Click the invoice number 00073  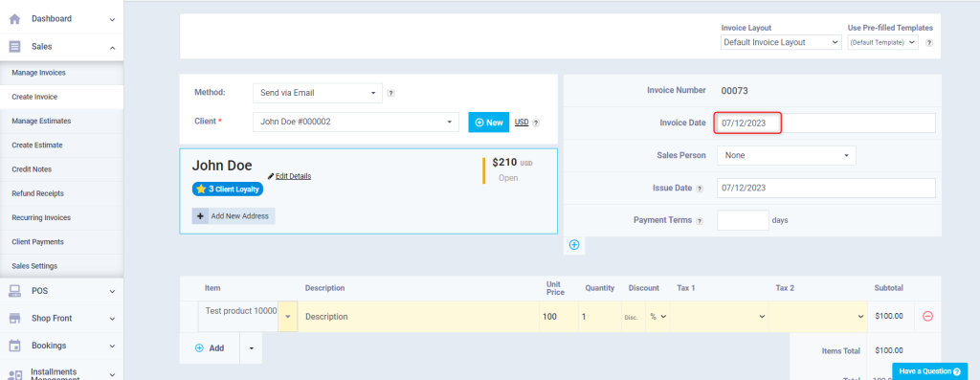pyautogui.click(x=734, y=91)
